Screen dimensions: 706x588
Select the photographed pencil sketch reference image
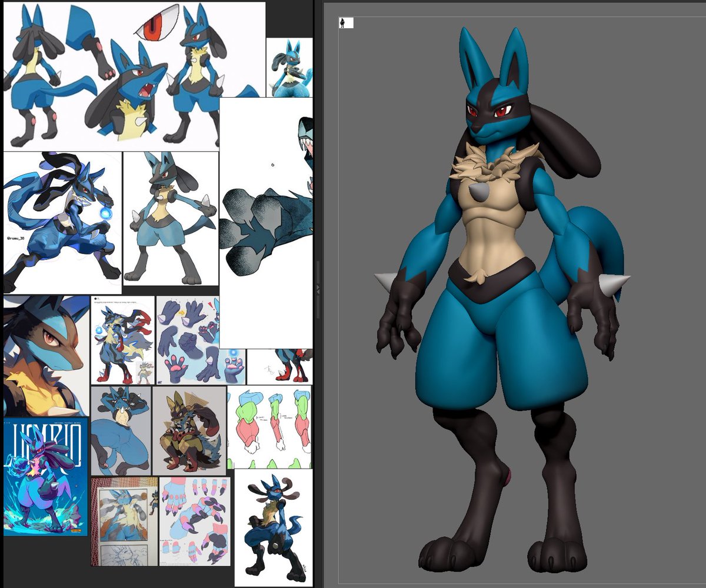pos(124,522)
